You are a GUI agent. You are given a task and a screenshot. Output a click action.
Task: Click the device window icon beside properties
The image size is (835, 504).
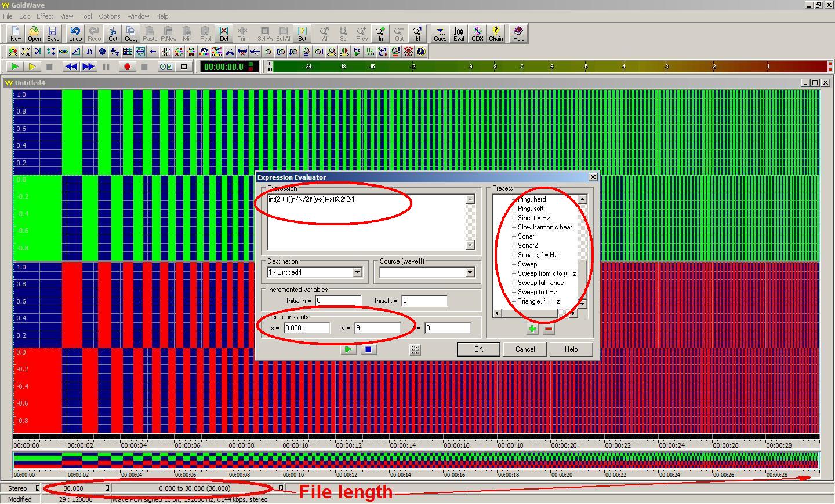[x=184, y=67]
